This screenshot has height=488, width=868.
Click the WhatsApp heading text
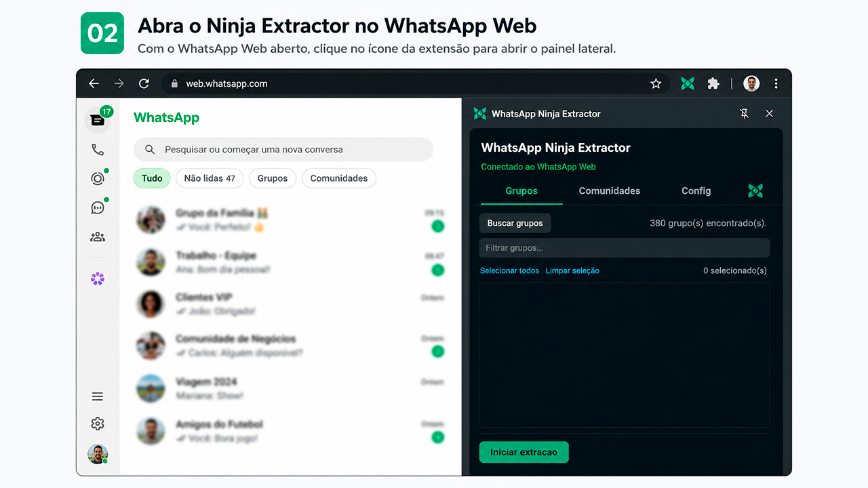tap(167, 117)
